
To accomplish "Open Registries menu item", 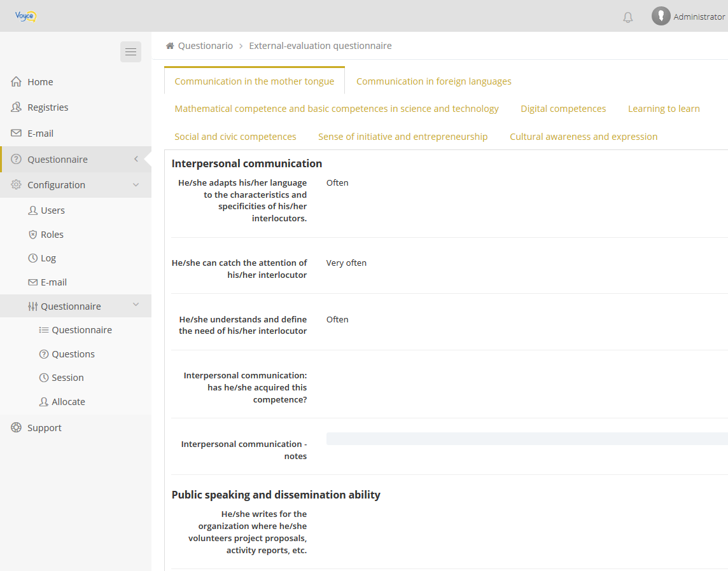I will pos(48,107).
